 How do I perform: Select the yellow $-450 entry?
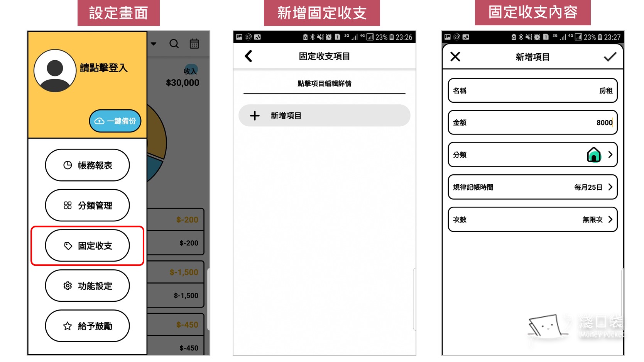[x=187, y=325]
